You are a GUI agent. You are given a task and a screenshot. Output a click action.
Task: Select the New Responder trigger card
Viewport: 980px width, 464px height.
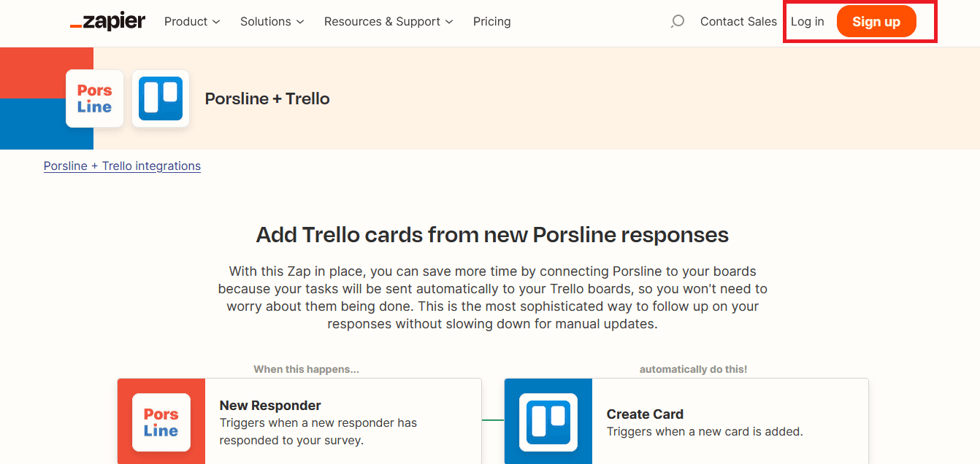343,422
